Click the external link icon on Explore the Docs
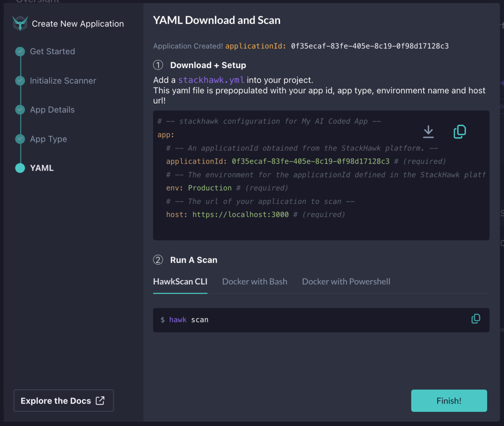 (x=100, y=400)
